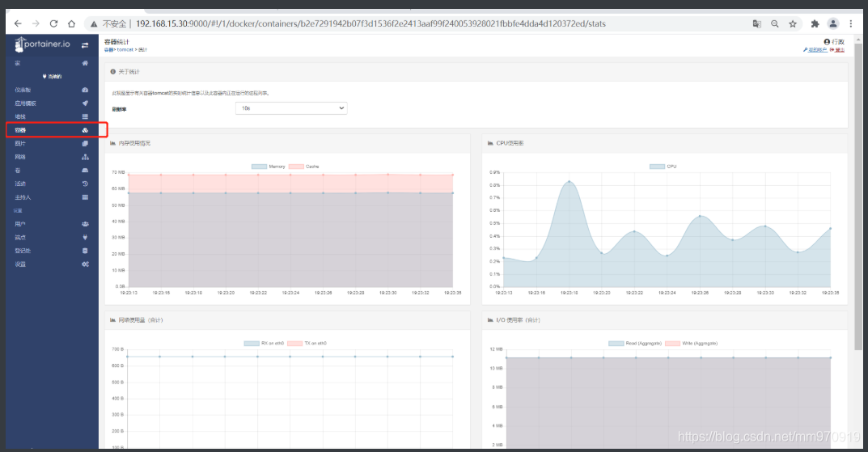
Task: Open the Chrome profile avatar
Action: pyautogui.click(x=833, y=23)
